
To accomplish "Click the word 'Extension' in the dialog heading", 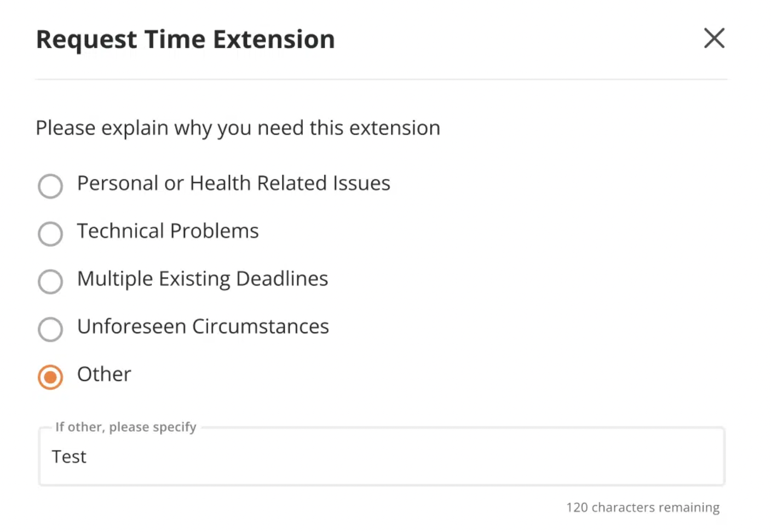I will (274, 39).
